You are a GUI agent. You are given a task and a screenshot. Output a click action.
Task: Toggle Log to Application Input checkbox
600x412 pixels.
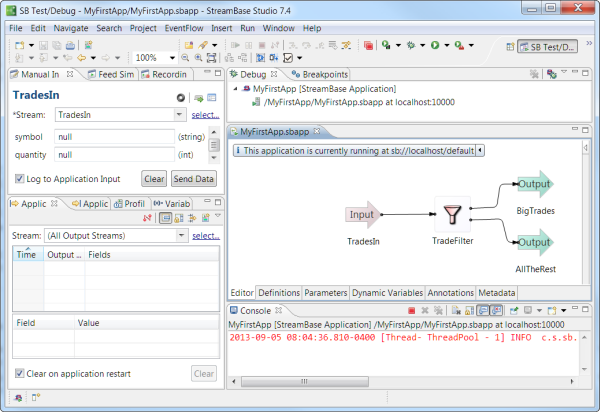click(21, 178)
